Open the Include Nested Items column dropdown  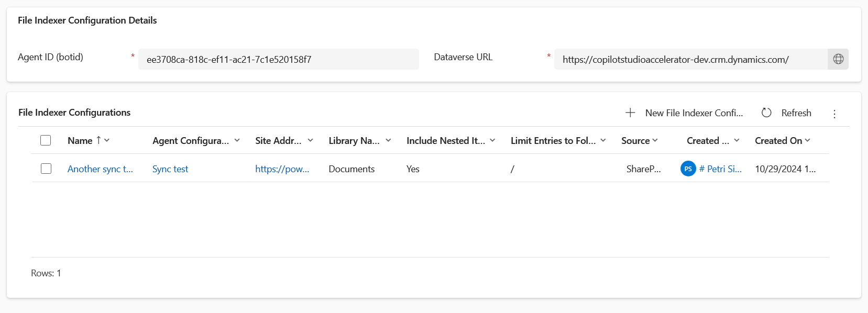(492, 140)
